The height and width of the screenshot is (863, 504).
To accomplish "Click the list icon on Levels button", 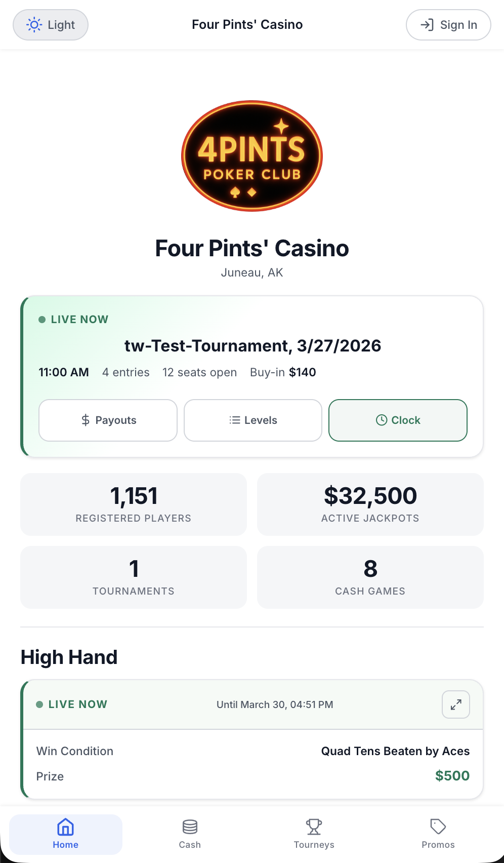I will [234, 420].
